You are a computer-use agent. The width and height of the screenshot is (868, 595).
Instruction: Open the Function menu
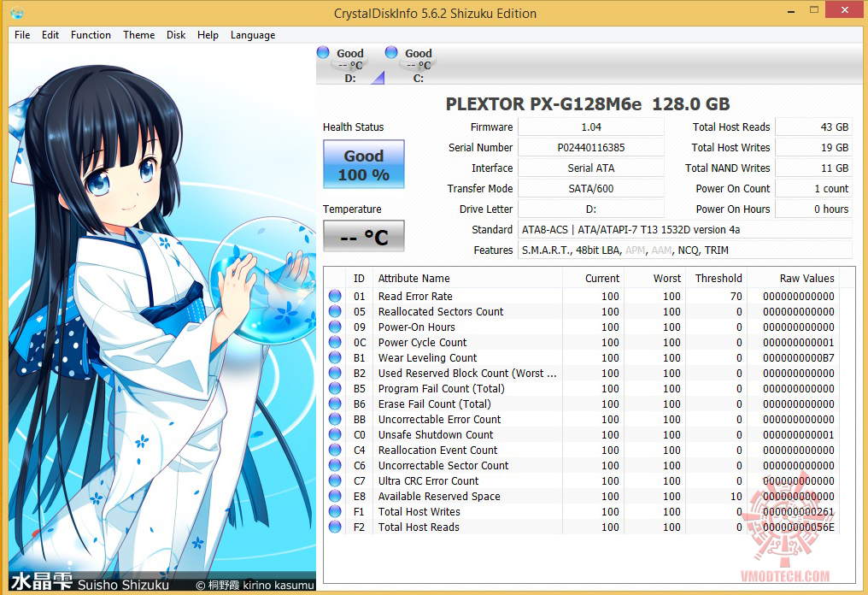91,35
